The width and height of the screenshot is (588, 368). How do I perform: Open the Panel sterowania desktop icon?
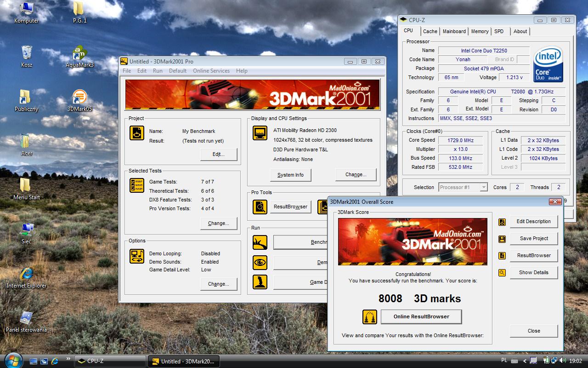[26, 322]
